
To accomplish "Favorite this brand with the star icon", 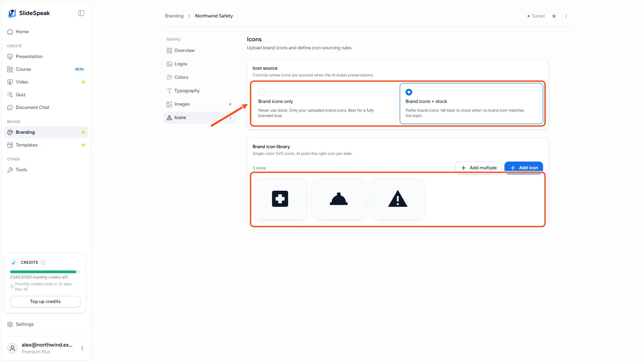I will (554, 16).
